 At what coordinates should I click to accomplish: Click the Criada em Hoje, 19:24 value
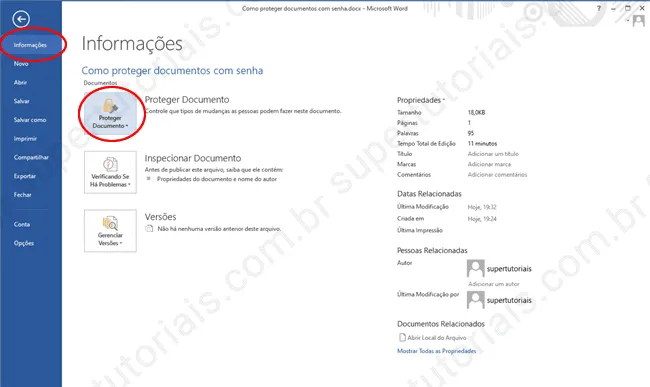point(482,219)
